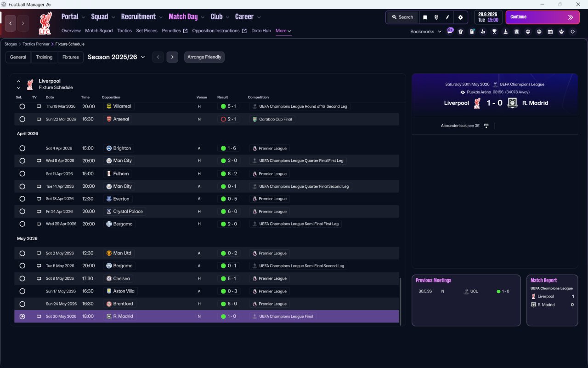This screenshot has width=588, height=368.
Task: Click the TV icon on the Villarreal row
Action: click(39, 106)
